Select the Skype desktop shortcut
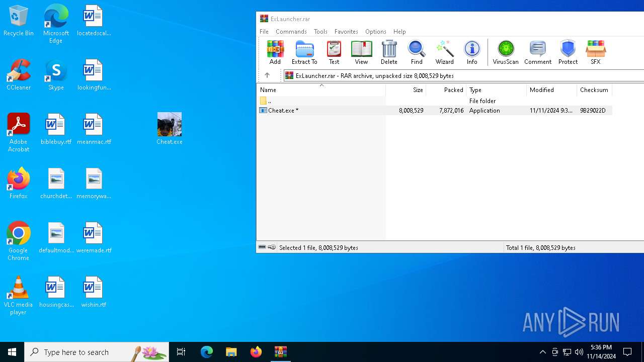 [56, 75]
